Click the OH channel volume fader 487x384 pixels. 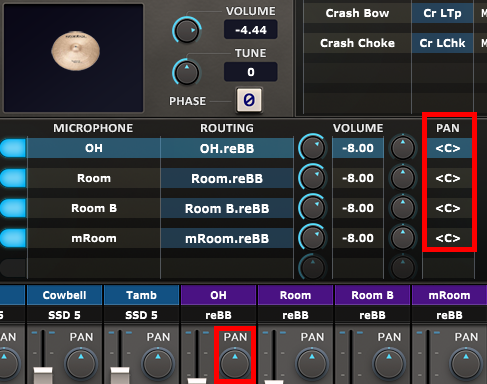click(x=197, y=381)
